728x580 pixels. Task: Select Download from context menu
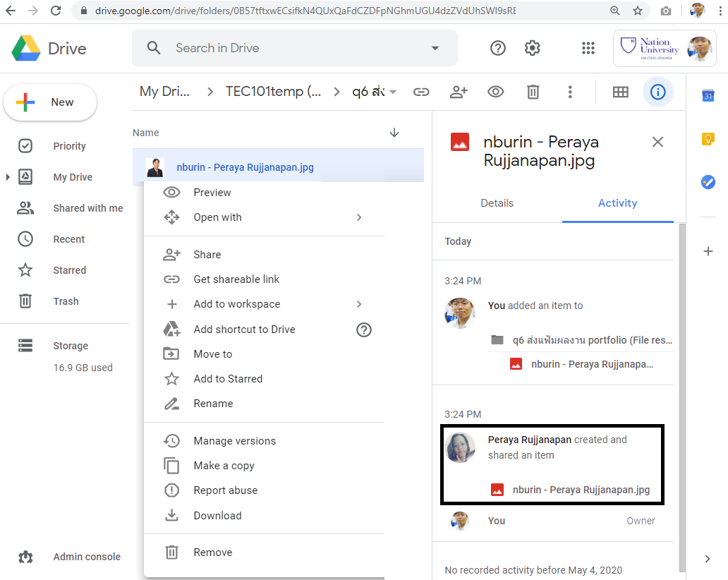pyautogui.click(x=217, y=516)
